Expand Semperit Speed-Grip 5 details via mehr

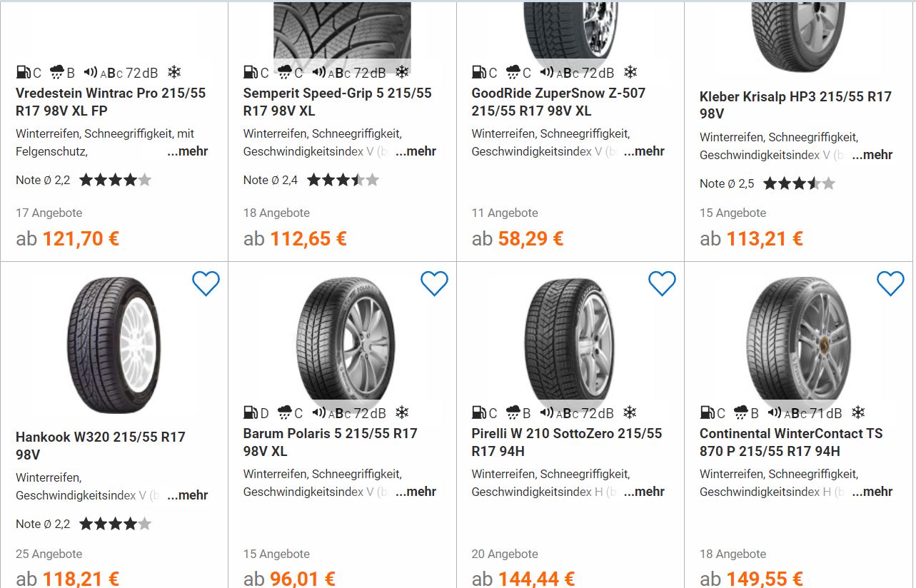tap(416, 151)
